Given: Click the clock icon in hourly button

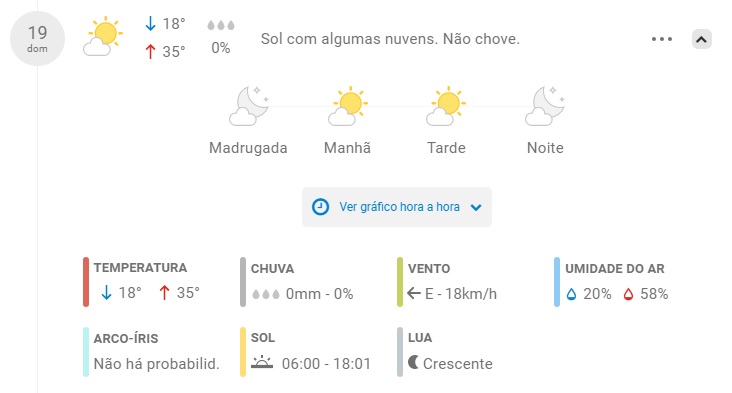Looking at the screenshot, I should click(x=320, y=207).
